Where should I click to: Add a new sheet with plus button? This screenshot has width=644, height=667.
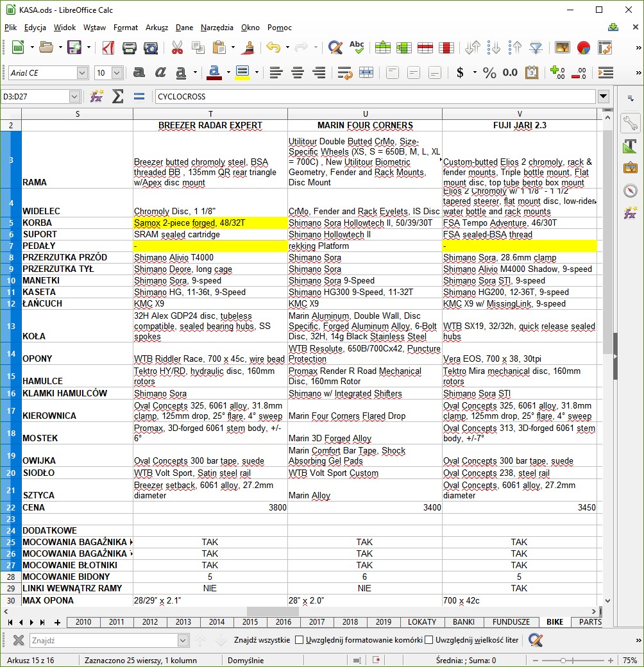(x=58, y=622)
